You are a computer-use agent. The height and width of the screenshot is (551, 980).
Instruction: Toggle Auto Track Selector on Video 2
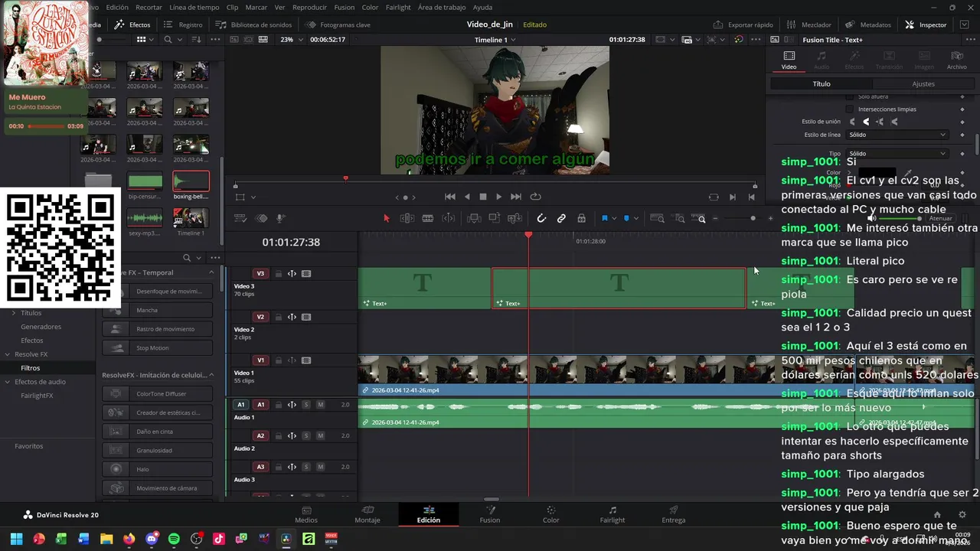tap(292, 317)
